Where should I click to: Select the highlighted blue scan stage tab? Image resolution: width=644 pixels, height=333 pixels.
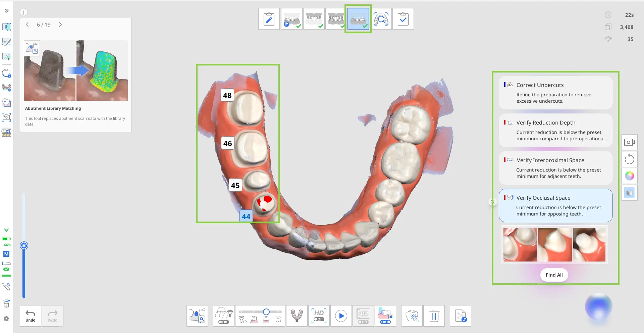[x=358, y=19]
